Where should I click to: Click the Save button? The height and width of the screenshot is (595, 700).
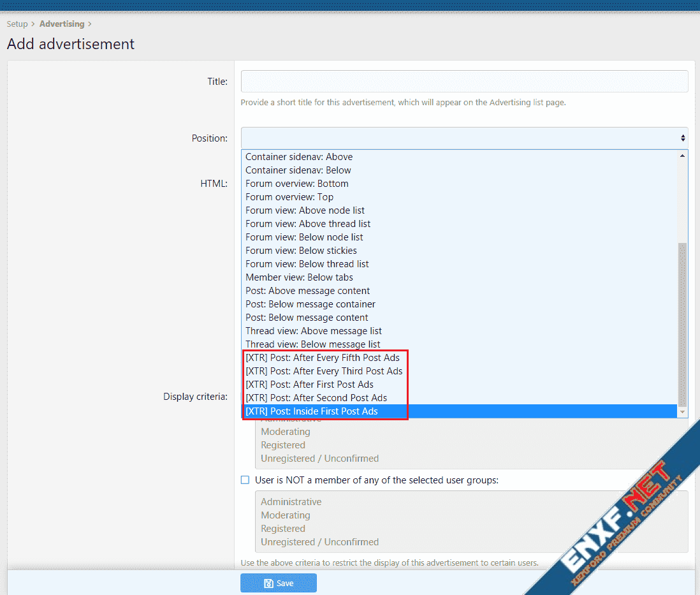(x=278, y=583)
